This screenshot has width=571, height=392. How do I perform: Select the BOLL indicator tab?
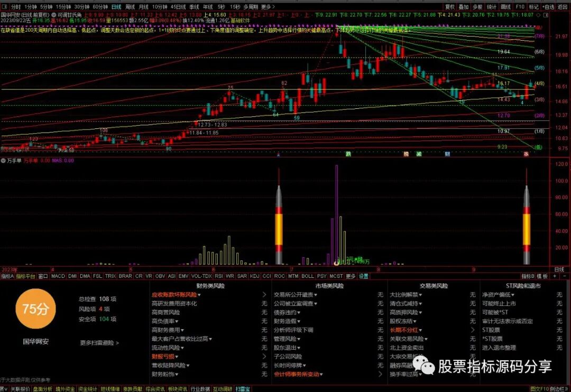click(x=308, y=276)
